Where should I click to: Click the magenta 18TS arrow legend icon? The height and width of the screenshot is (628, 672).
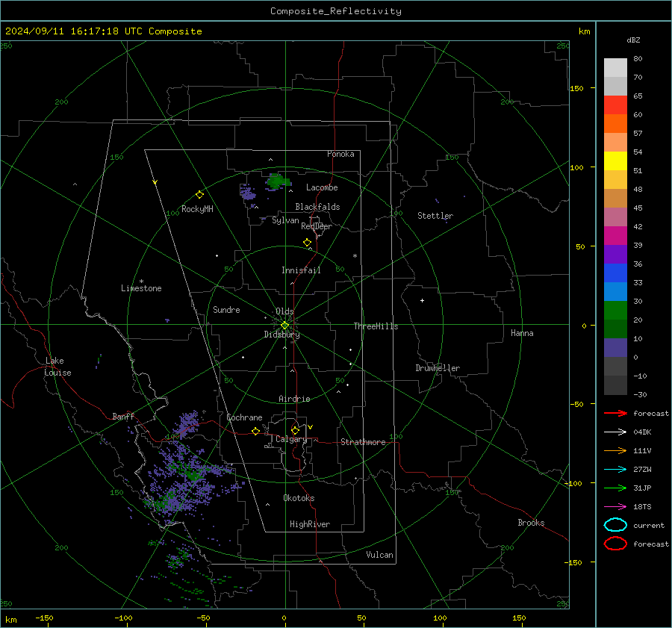tap(615, 507)
